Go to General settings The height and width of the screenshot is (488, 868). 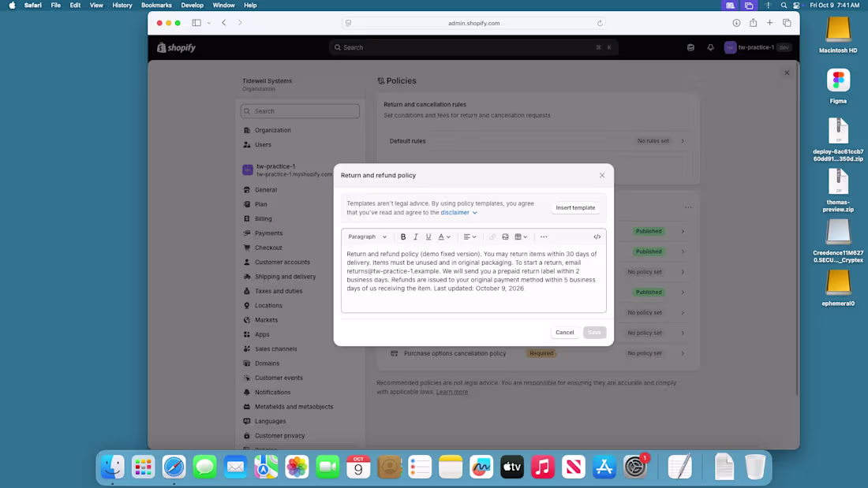266,190
